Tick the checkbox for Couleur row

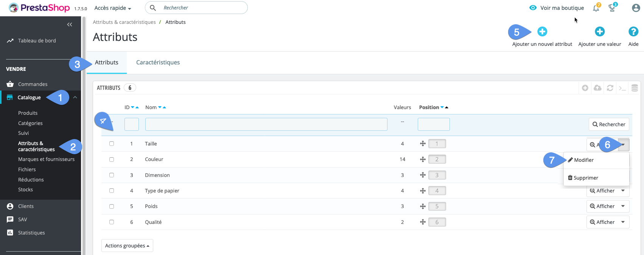point(112,160)
